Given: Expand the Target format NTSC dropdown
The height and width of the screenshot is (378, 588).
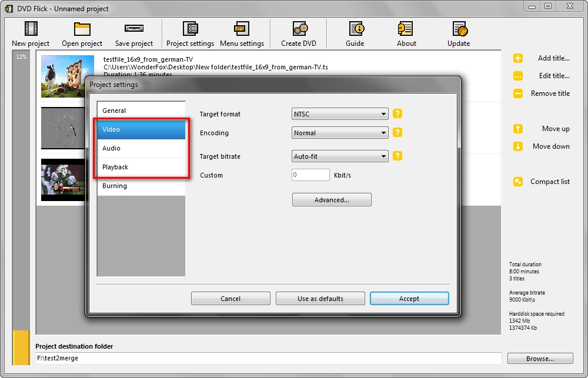Looking at the screenshot, I should 340,114.
